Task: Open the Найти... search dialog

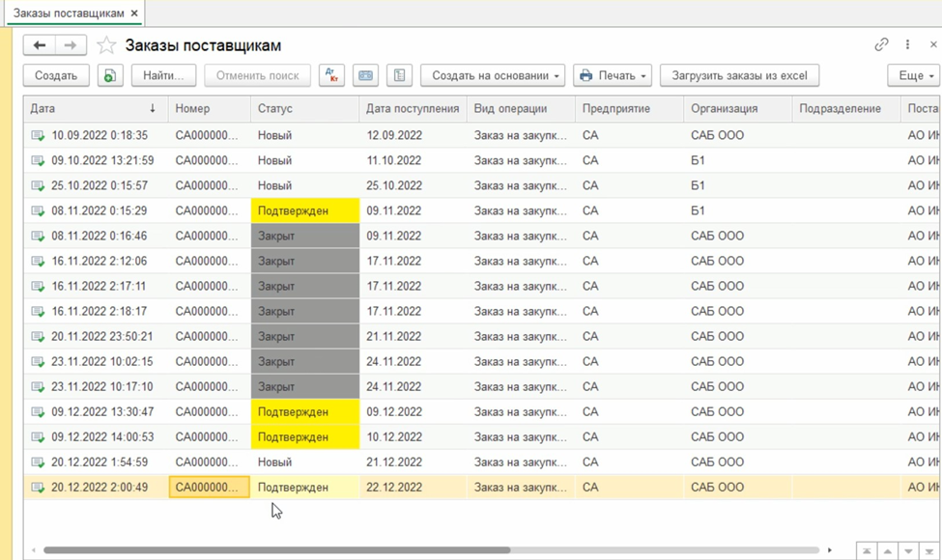Action: click(163, 75)
